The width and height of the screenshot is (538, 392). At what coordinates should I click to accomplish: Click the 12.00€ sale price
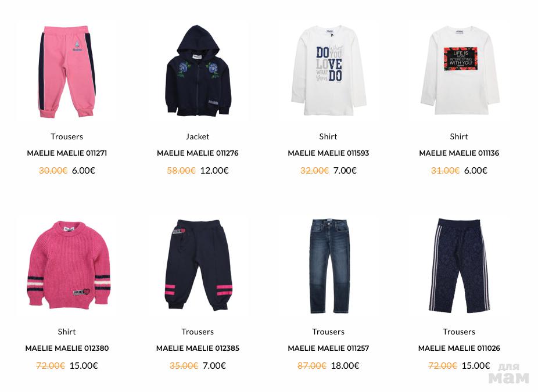pyautogui.click(x=214, y=171)
